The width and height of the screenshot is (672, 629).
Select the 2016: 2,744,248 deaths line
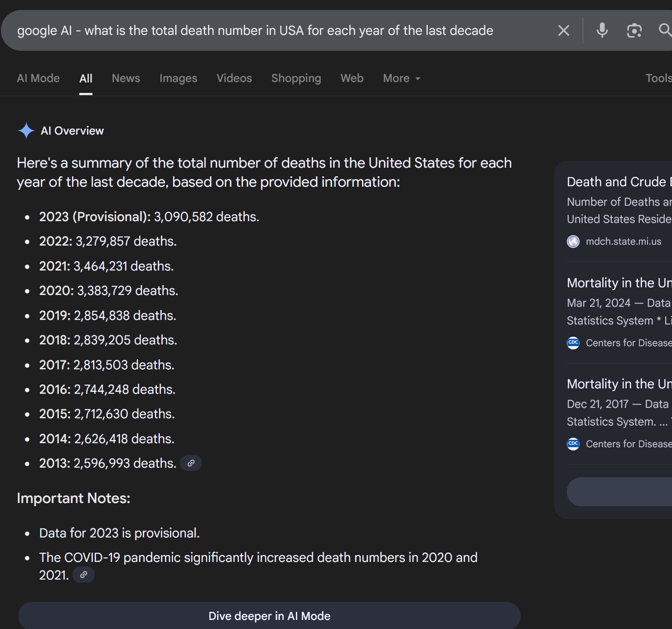107,389
